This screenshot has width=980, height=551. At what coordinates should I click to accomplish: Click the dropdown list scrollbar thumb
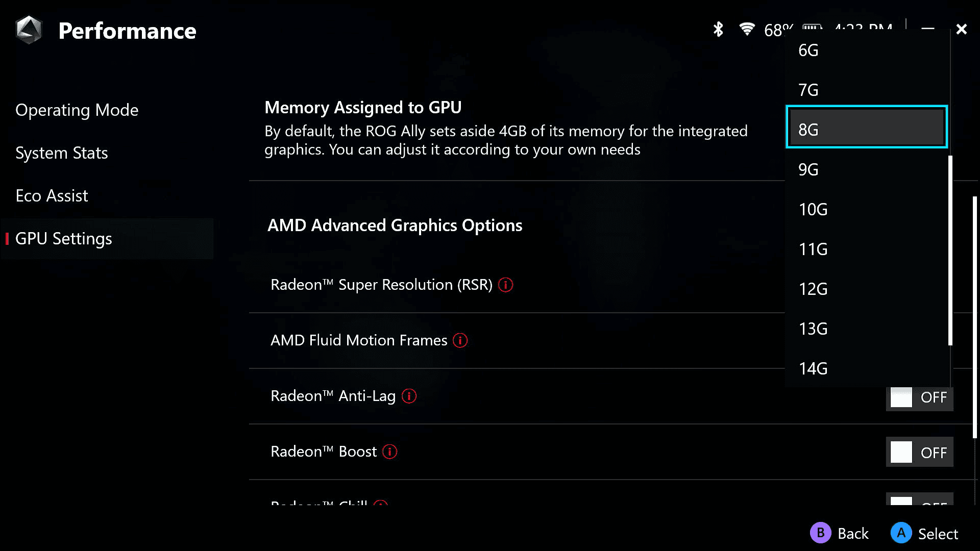[950, 251]
